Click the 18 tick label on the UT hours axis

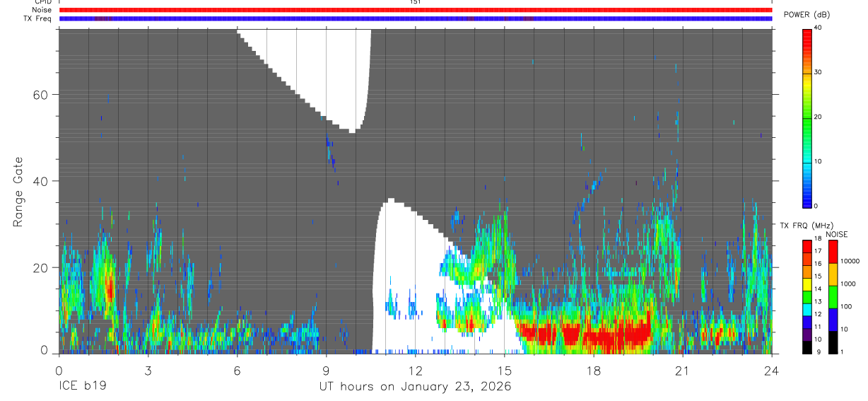593,370
